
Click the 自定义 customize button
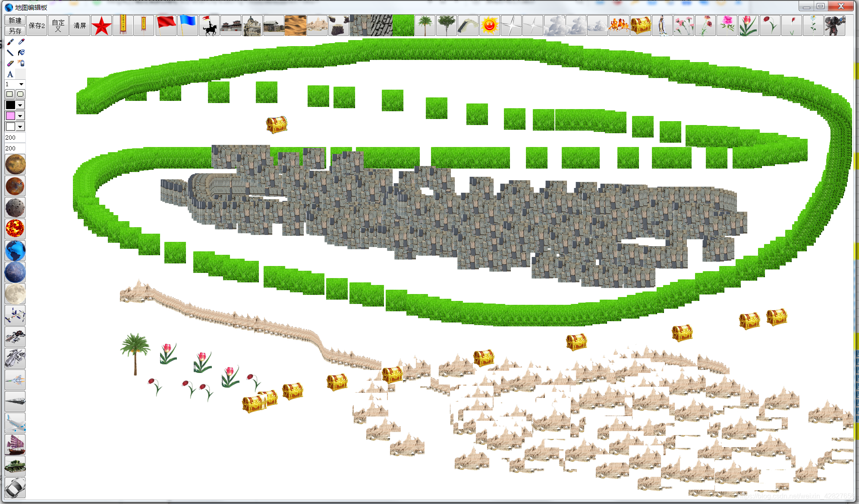(x=58, y=25)
